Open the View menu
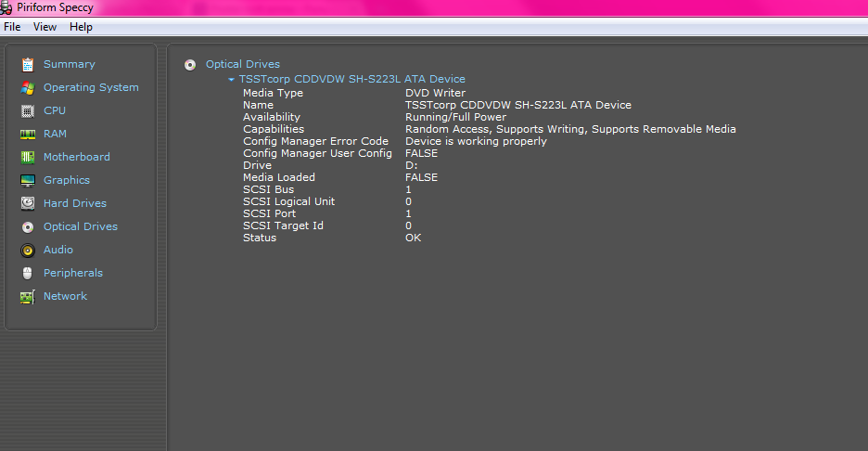The width and height of the screenshot is (868, 451). click(45, 27)
